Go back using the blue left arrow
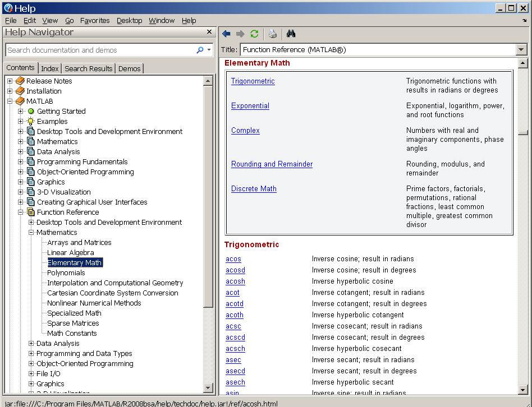The image size is (532, 407). tap(226, 34)
